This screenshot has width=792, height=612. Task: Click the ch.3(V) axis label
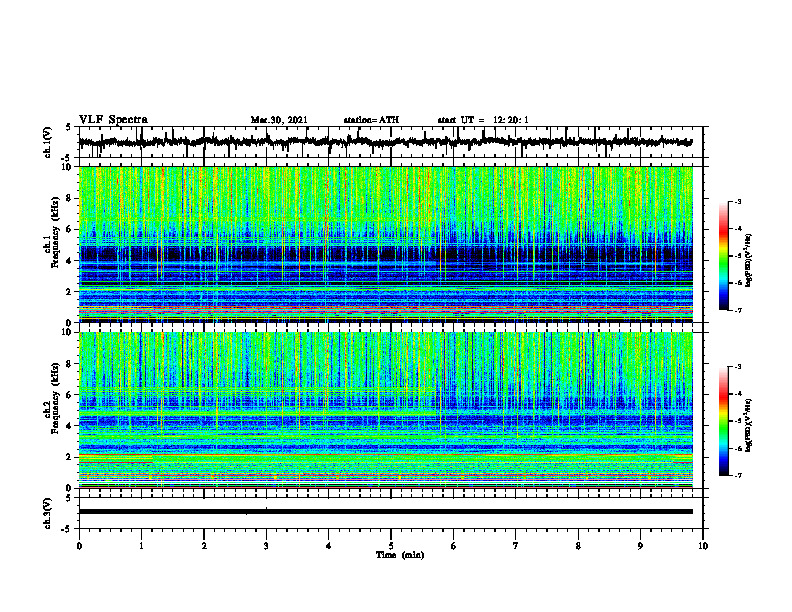pyautogui.click(x=48, y=513)
